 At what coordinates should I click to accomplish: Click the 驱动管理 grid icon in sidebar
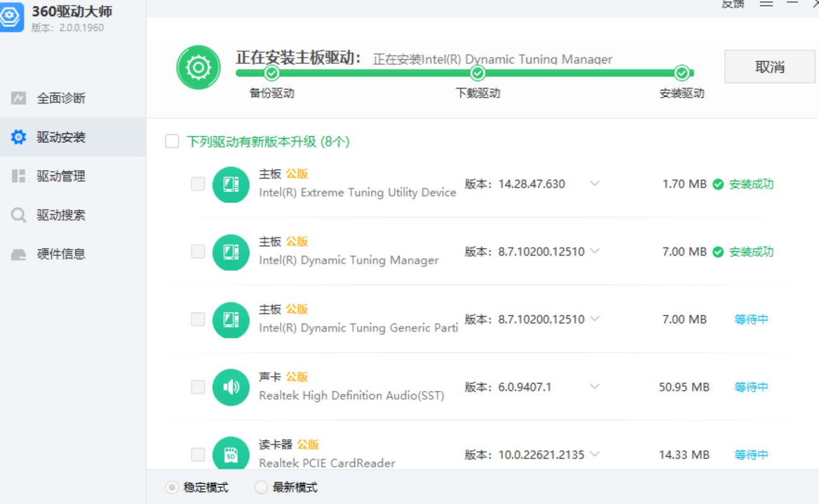(x=19, y=176)
